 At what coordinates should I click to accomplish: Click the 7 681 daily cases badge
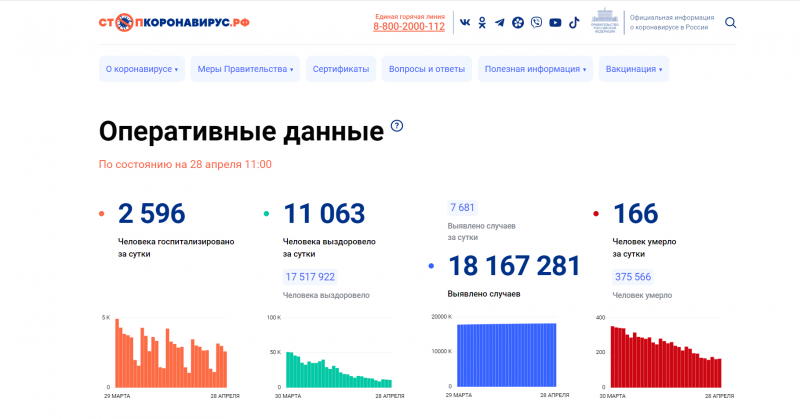click(462, 208)
